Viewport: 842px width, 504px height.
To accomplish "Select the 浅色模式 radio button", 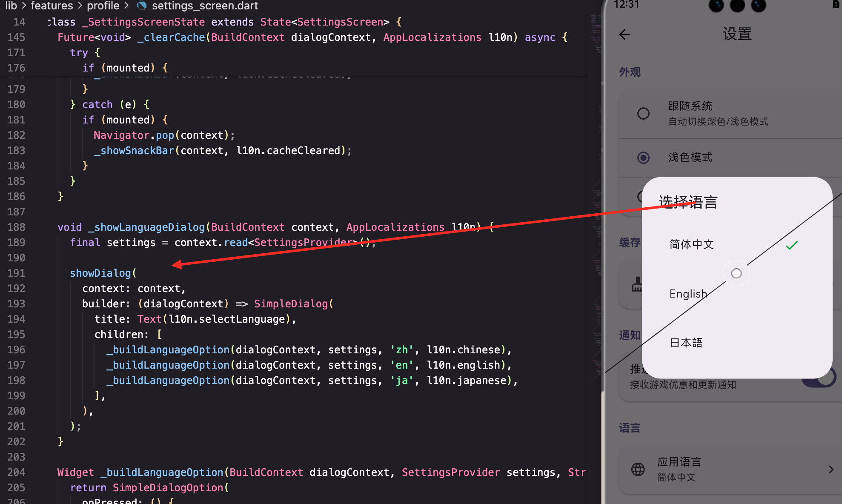I will (643, 157).
